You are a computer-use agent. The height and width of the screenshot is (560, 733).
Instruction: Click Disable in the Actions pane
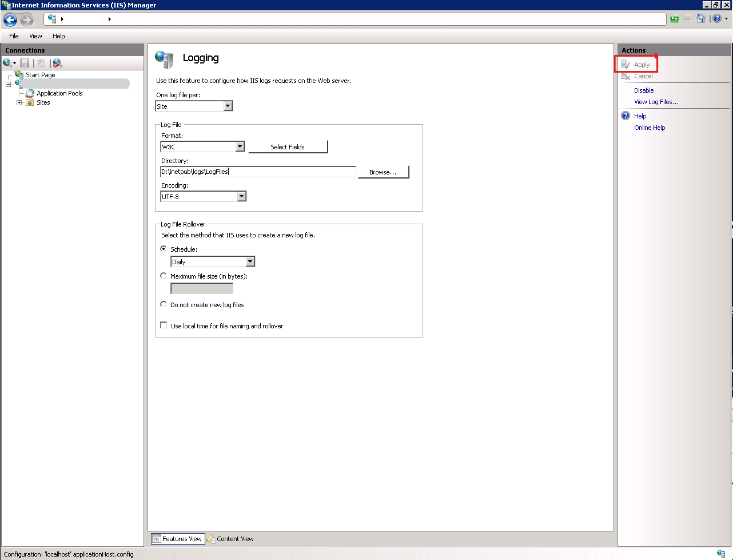tap(644, 90)
